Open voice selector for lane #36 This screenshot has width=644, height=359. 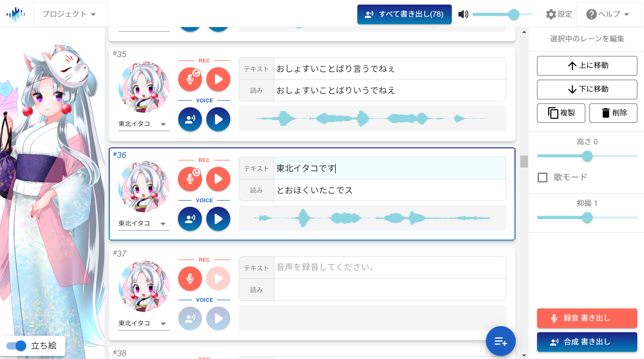pos(143,223)
